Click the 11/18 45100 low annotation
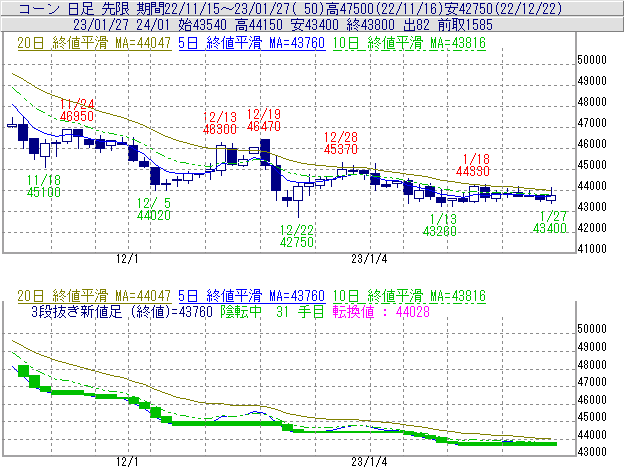The height and width of the screenshot is (475, 624). click(44, 186)
